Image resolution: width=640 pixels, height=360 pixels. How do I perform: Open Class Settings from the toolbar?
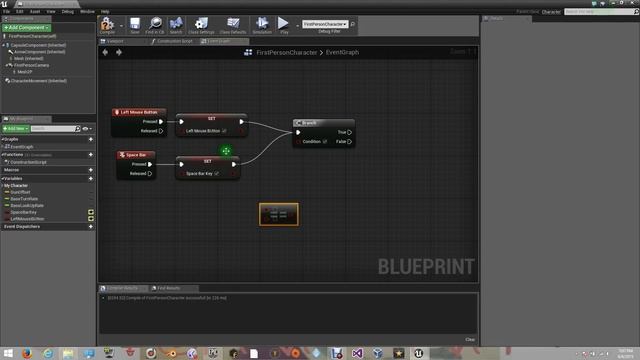[x=201, y=24]
